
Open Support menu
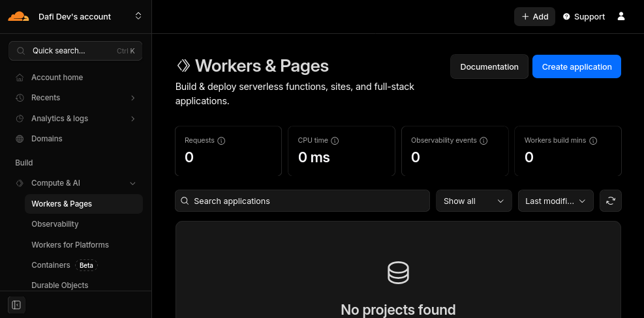(584, 17)
